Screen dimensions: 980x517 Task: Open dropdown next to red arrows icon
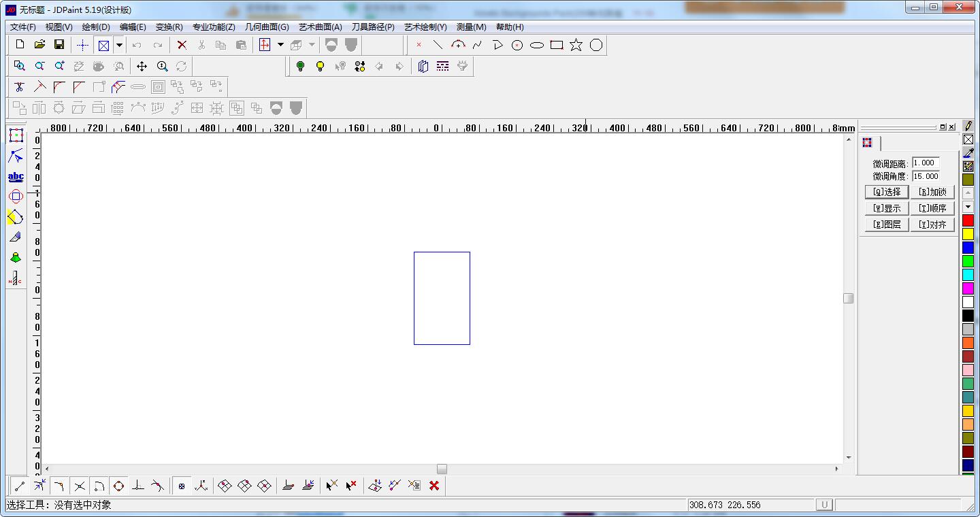point(280,45)
